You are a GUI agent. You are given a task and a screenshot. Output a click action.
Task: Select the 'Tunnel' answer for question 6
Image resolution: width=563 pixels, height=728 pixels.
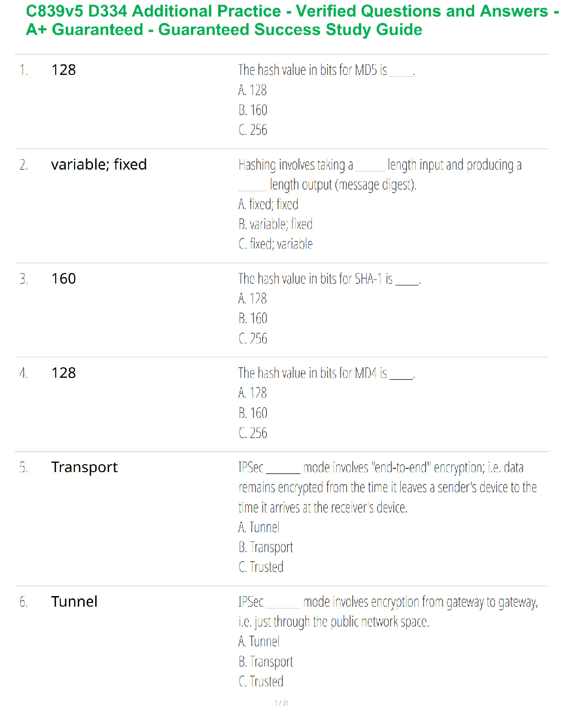(75, 601)
